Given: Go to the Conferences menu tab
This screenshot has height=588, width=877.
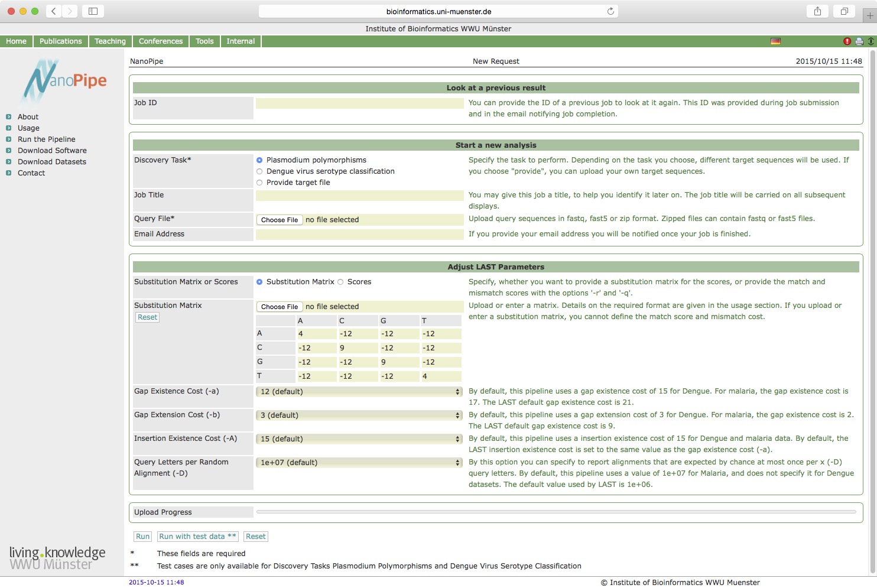Looking at the screenshot, I should pyautogui.click(x=161, y=41).
